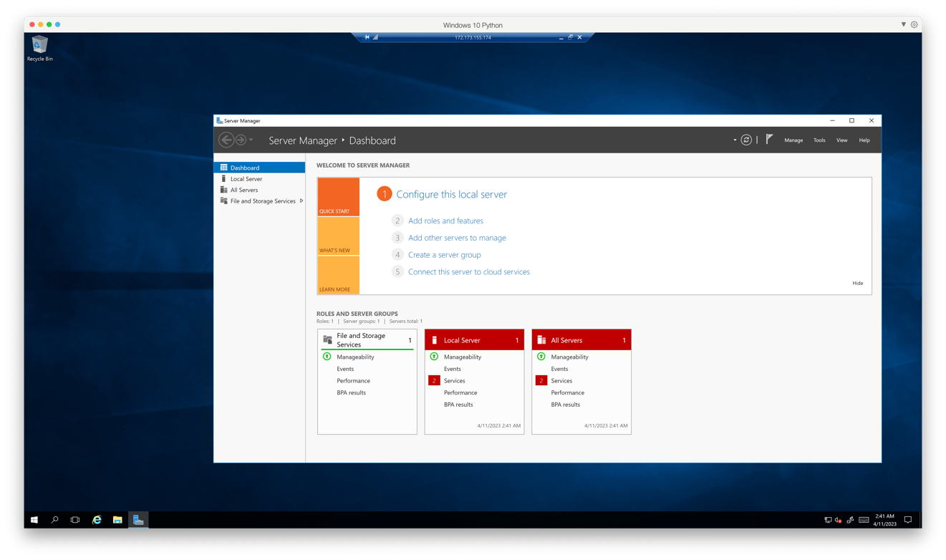This screenshot has width=946, height=560.
Task: Click the Dashboard sidebar icon
Action: pyautogui.click(x=223, y=168)
